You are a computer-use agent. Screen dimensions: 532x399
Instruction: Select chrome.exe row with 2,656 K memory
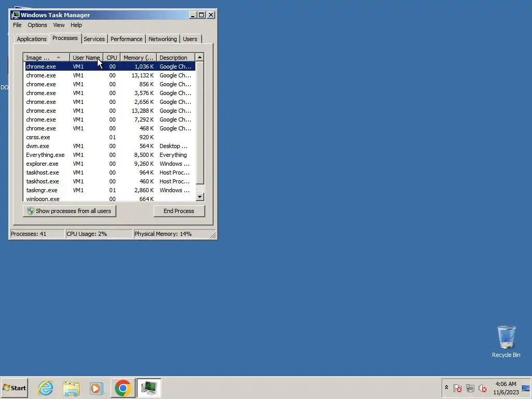click(x=110, y=102)
